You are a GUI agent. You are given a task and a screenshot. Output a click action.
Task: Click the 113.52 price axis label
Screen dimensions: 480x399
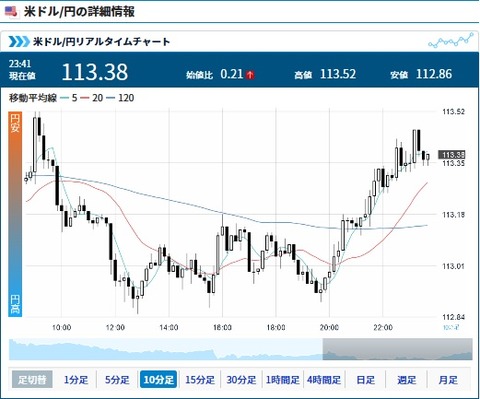click(453, 112)
